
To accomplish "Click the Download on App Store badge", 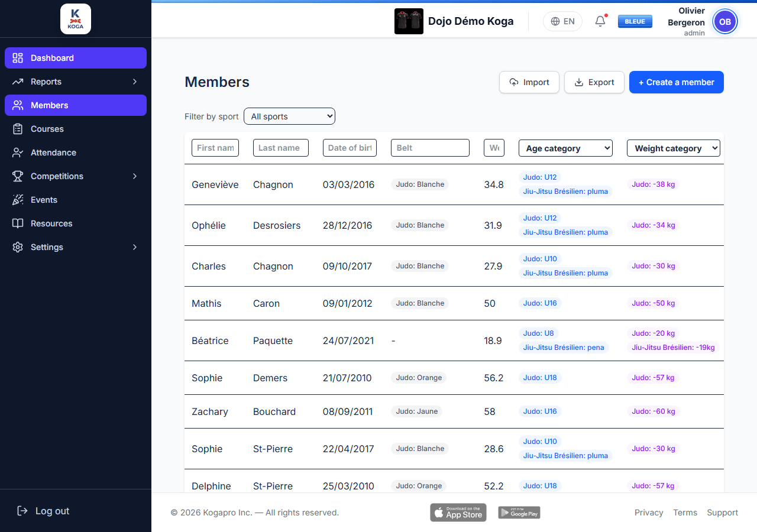I will (458, 512).
